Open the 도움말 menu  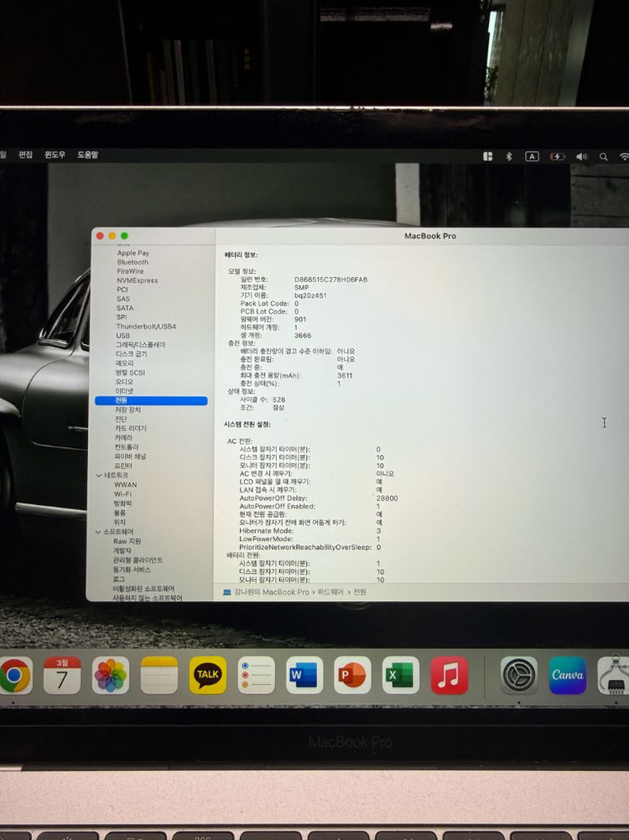(x=88, y=155)
